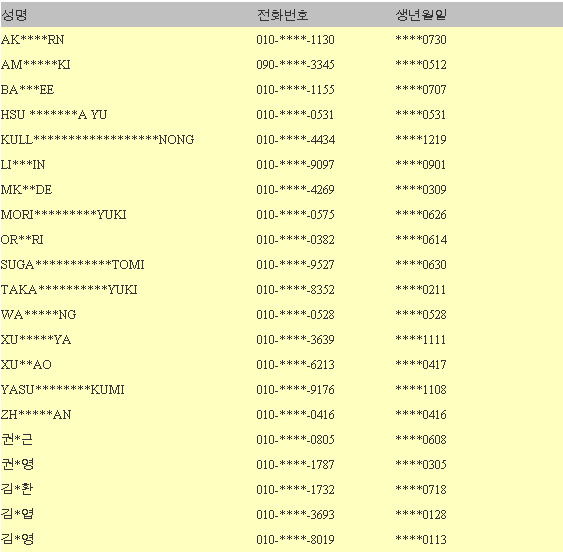Click the 성명 column header
Screen dimensions: 563x552
[14, 15]
